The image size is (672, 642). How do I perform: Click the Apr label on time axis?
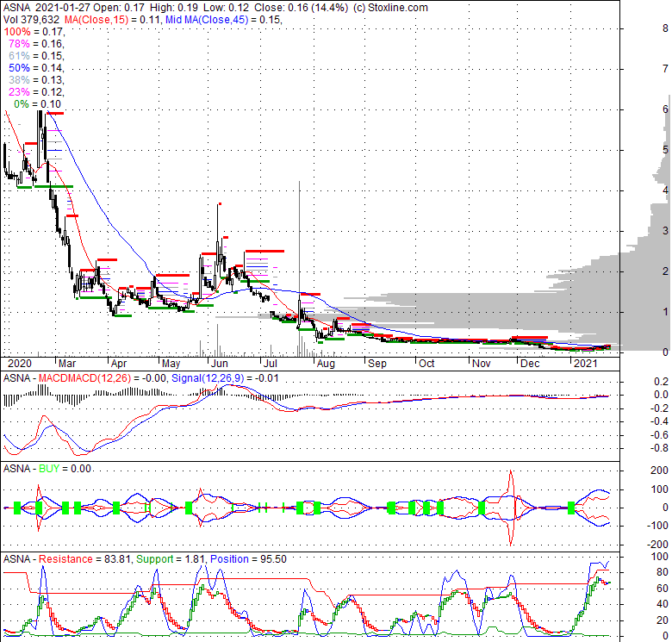(x=118, y=364)
